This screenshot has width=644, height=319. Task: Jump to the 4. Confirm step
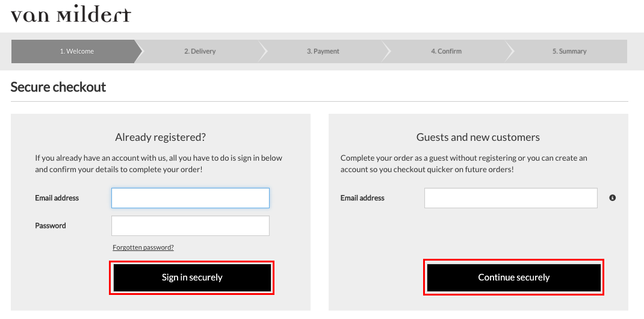click(447, 51)
